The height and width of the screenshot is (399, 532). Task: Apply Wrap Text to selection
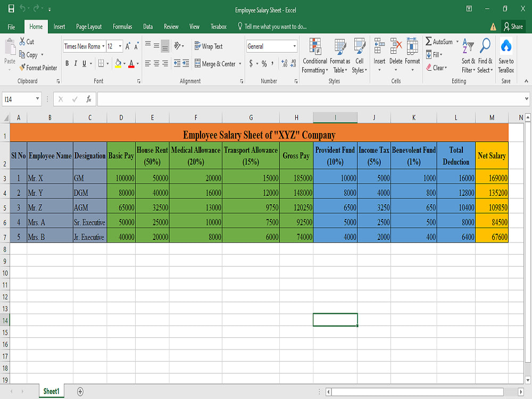pyautogui.click(x=209, y=46)
